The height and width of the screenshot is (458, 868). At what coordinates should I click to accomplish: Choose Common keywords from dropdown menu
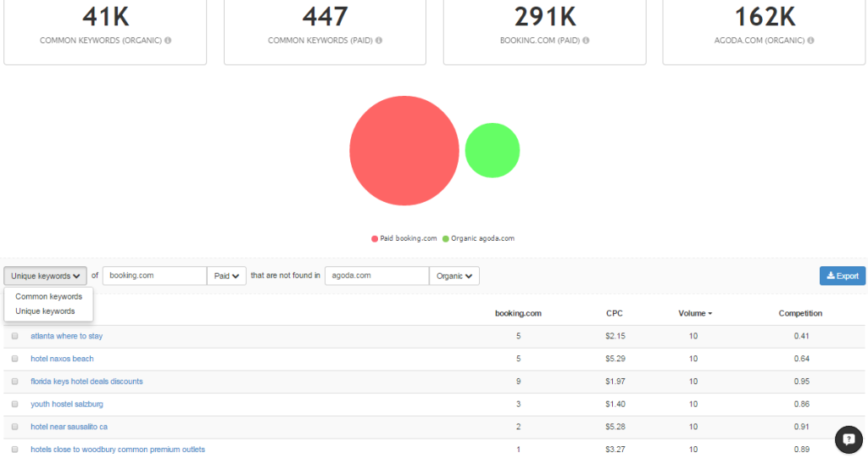[x=48, y=297]
